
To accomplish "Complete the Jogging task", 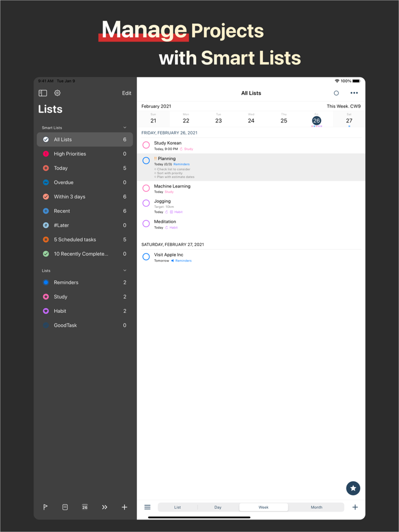I will (146, 203).
